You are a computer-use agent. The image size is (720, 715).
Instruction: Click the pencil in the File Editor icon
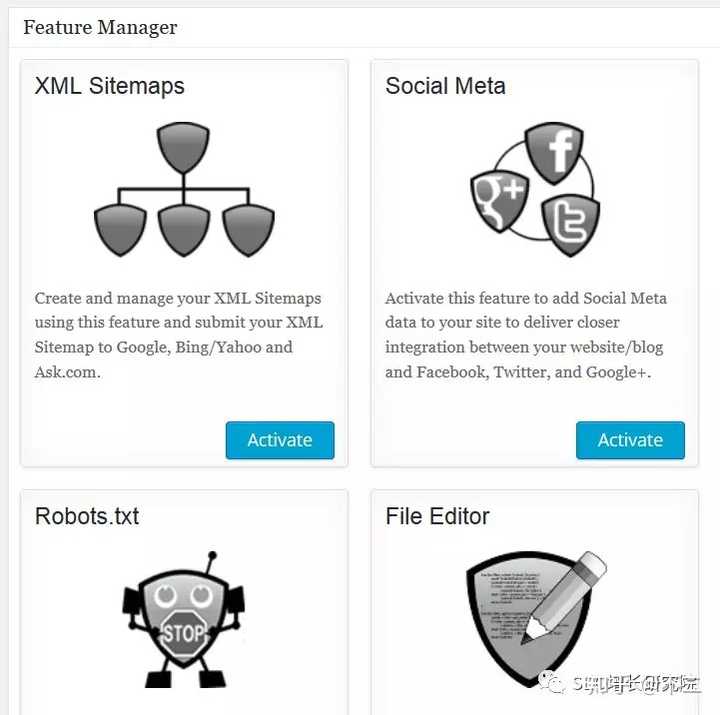(564, 597)
